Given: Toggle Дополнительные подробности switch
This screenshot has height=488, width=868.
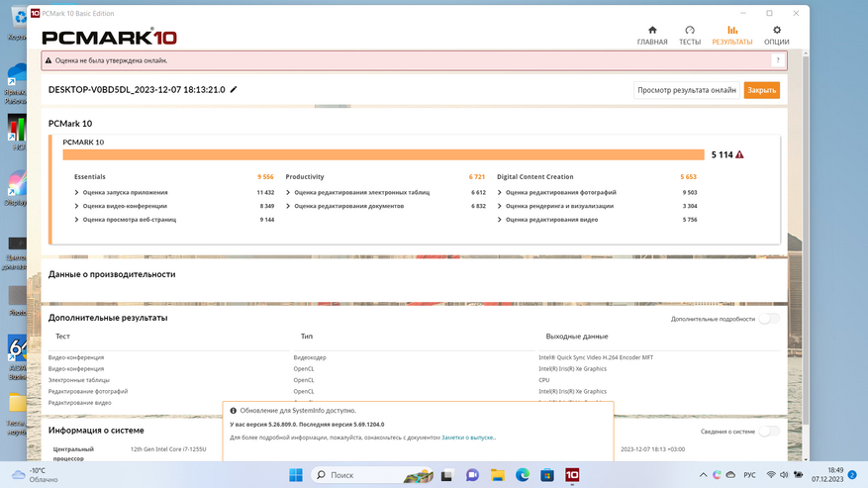Looking at the screenshot, I should point(769,319).
